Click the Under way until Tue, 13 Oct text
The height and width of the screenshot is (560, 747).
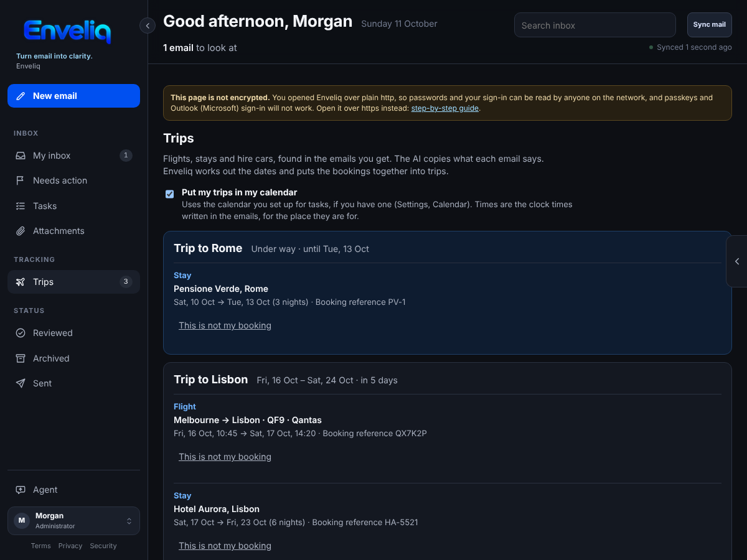310,249
